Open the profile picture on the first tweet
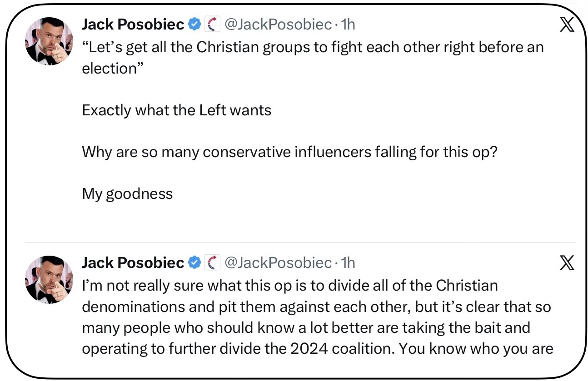The image size is (588, 381). click(49, 41)
